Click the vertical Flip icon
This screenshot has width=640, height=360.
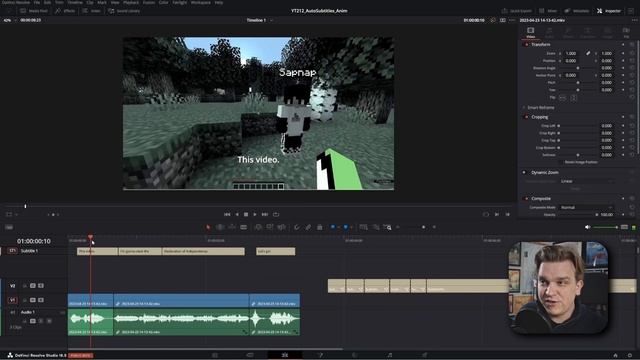point(573,98)
